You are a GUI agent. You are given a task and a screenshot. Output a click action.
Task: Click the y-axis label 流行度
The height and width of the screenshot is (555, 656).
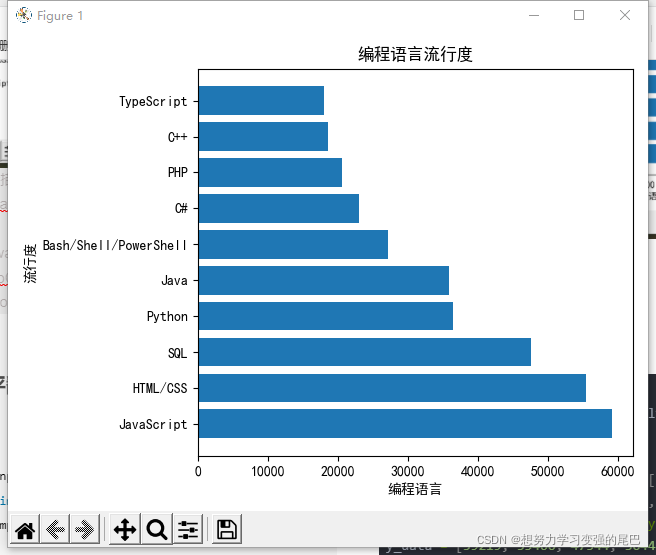31,264
